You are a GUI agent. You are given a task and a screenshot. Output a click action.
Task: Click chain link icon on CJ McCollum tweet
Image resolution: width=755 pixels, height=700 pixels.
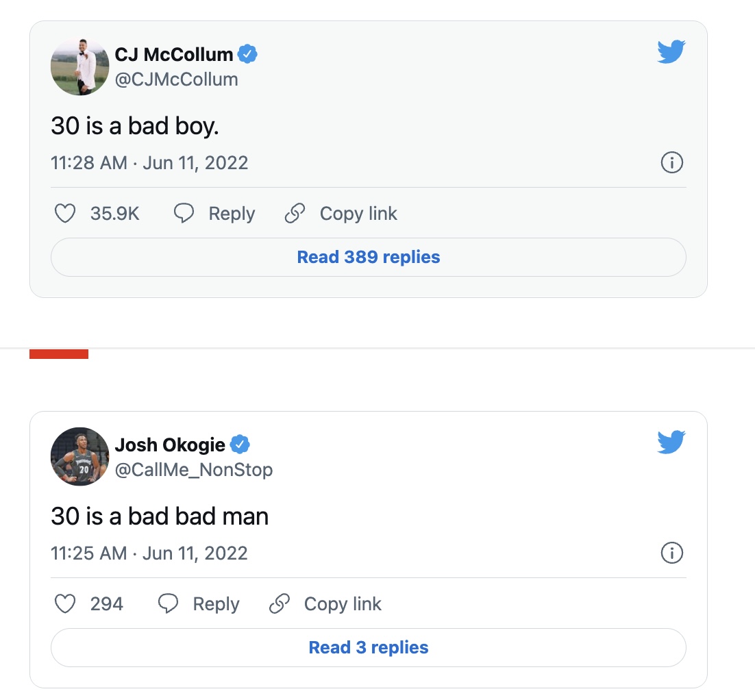click(x=295, y=213)
